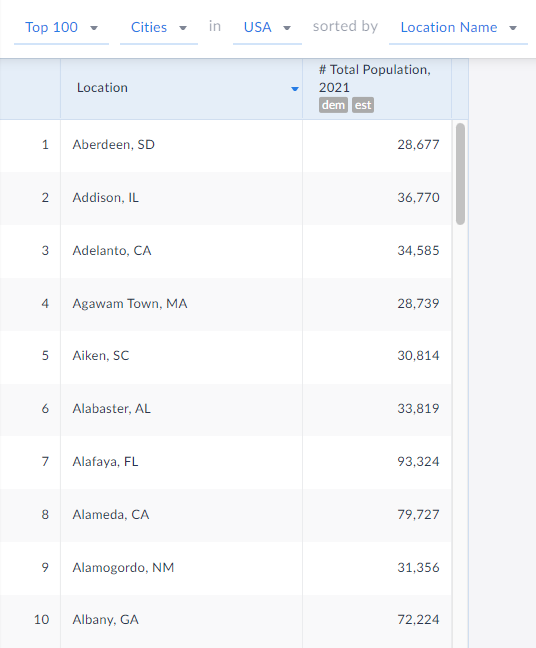The image size is (536, 648).
Task: Open the Location Name sort dropdown
Action: [x=458, y=28]
